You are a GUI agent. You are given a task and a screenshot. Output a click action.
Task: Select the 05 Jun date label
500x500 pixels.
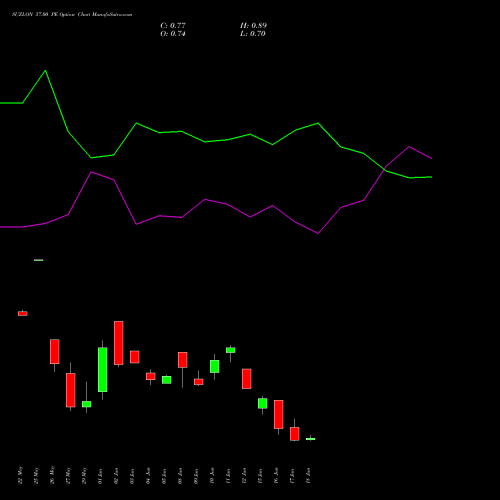[165, 476]
